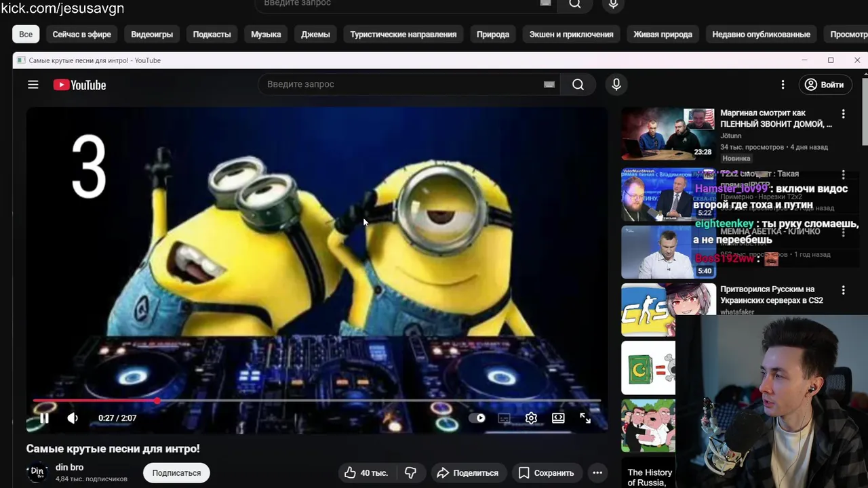Dislike the video
This screenshot has width=868, height=488.
click(x=411, y=472)
